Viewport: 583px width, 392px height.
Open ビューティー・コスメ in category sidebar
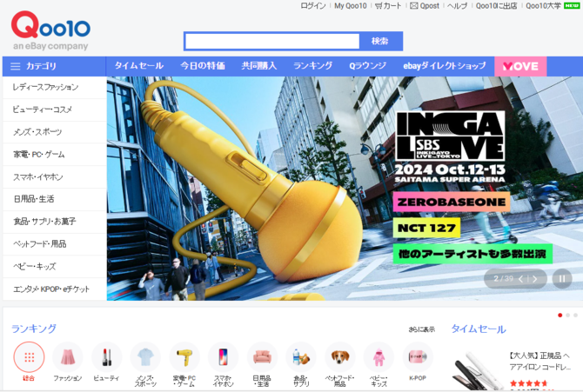click(43, 110)
